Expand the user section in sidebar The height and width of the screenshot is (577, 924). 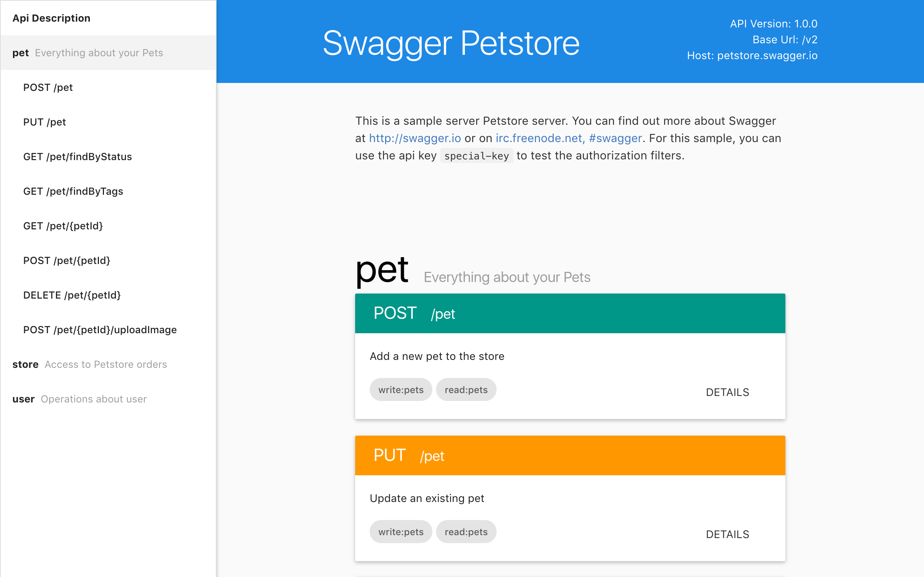108,399
